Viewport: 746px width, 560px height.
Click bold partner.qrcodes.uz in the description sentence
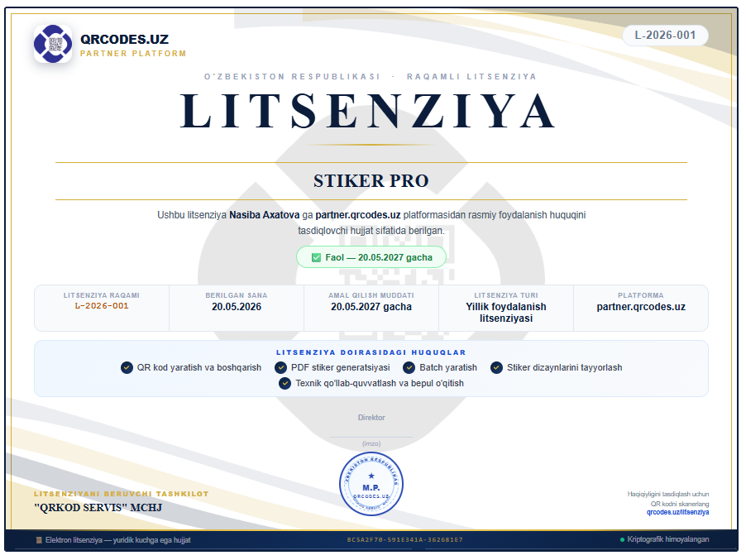[358, 215]
